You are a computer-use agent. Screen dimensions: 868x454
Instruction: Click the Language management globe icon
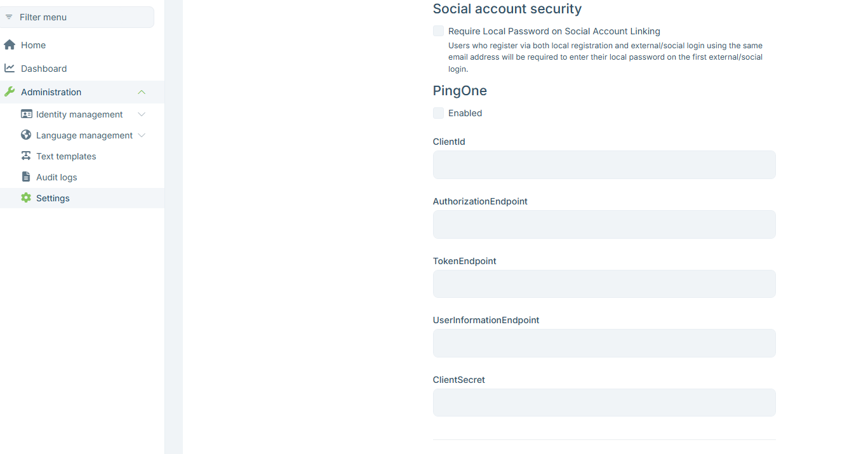point(26,135)
